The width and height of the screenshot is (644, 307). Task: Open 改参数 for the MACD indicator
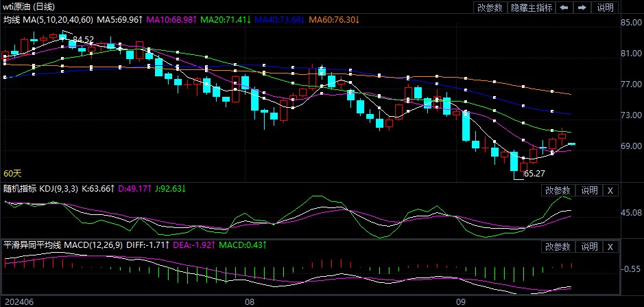click(558, 247)
